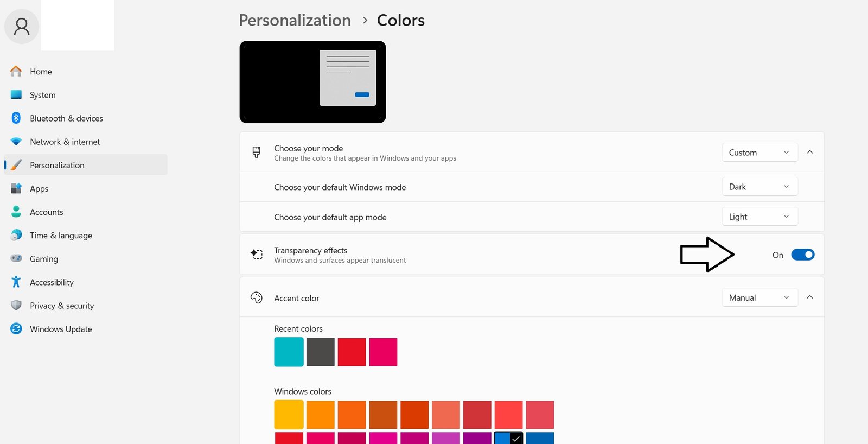Click the Apps icon in the sidebar
Screen dimensions: 868x444
coord(16,188)
